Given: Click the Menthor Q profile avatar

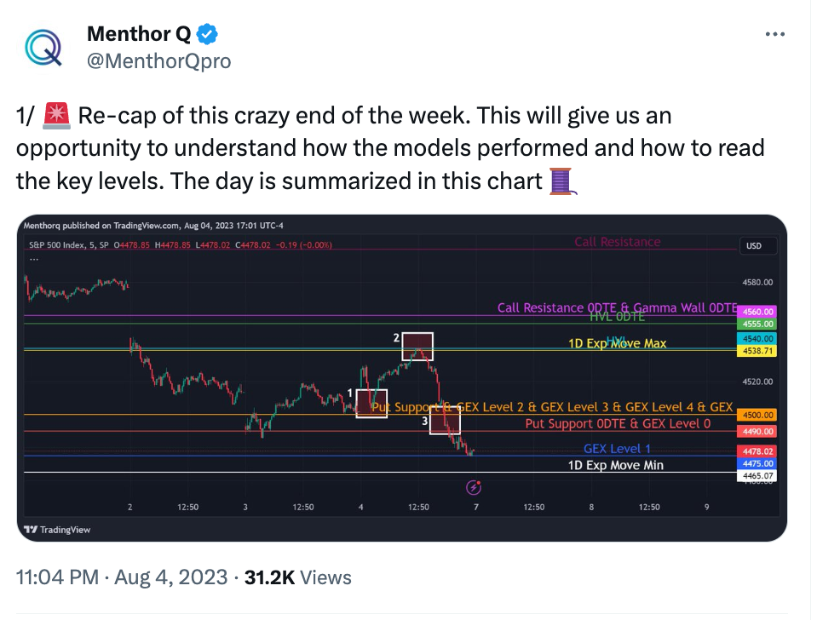Looking at the screenshot, I should (43, 47).
